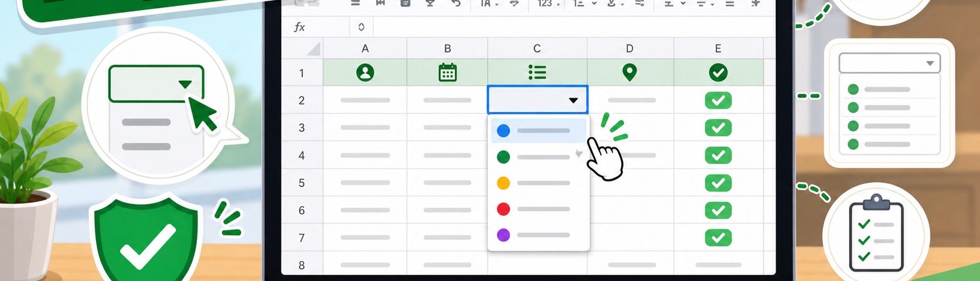Select cell A5
The image size is (980, 281).
point(365,183)
